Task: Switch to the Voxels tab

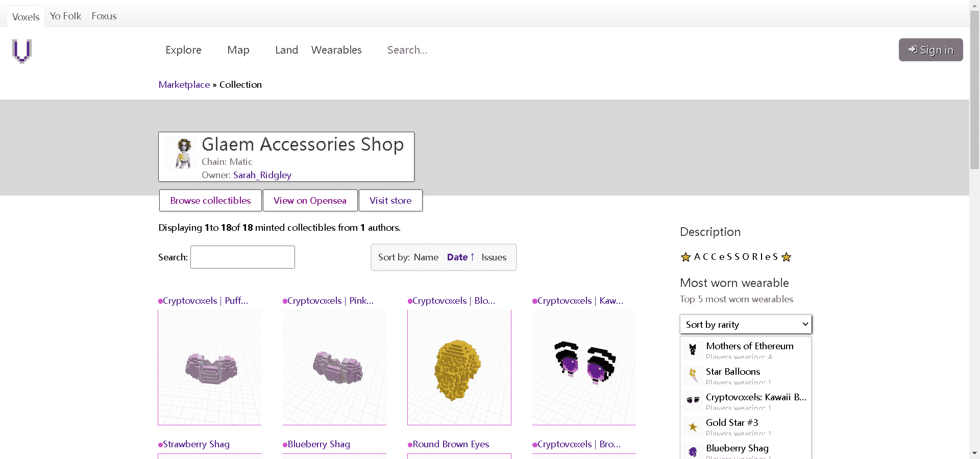Action: [26, 17]
